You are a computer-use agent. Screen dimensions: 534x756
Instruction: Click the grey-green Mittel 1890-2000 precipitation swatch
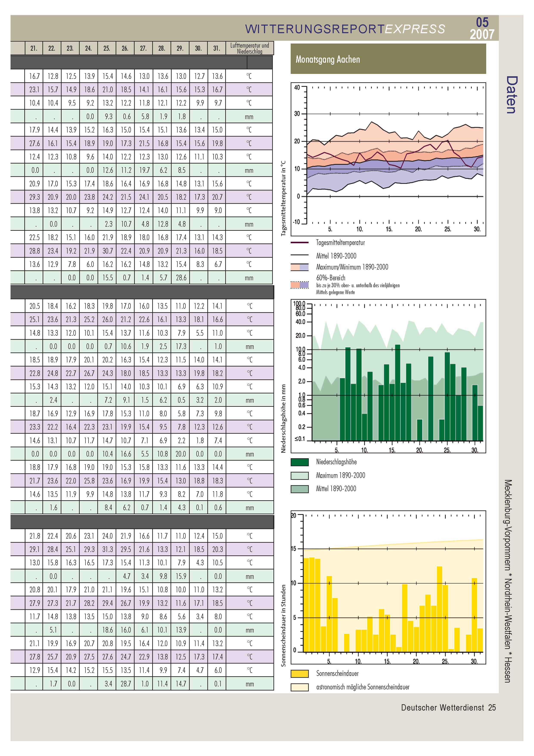[300, 489]
